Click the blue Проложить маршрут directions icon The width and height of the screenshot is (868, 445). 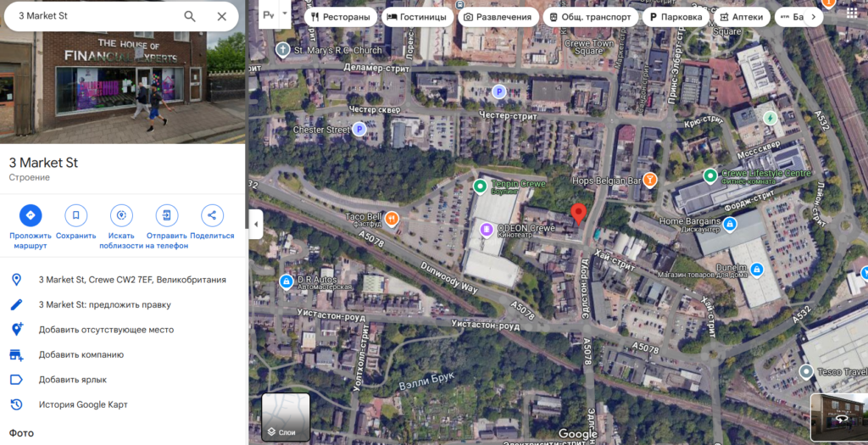click(x=31, y=215)
